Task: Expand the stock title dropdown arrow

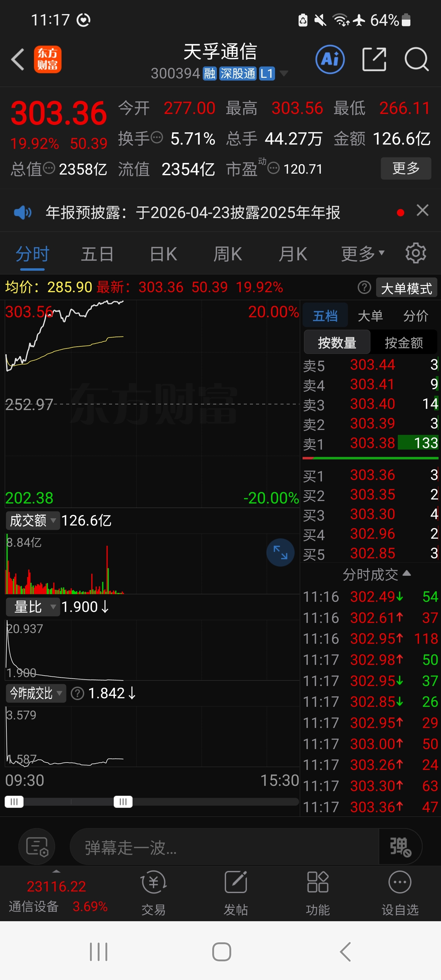Action: point(284,73)
